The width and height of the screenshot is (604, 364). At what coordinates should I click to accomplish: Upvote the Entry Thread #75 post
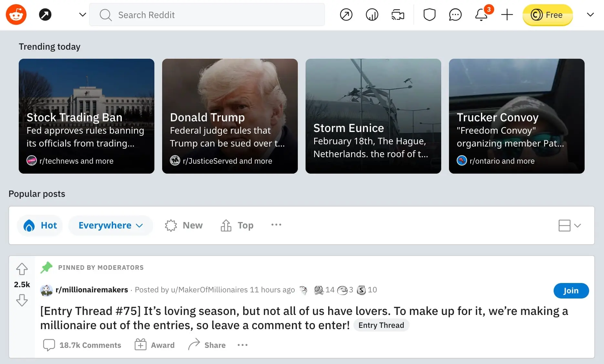coord(22,269)
